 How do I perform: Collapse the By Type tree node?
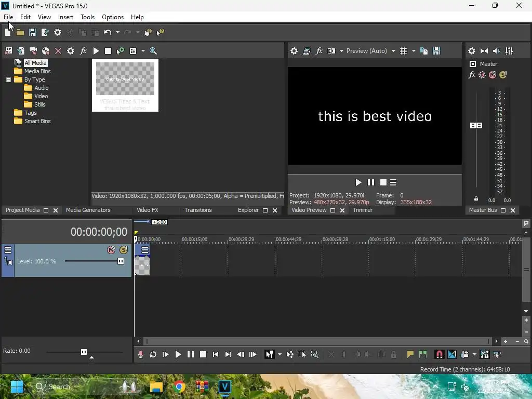pos(8,79)
